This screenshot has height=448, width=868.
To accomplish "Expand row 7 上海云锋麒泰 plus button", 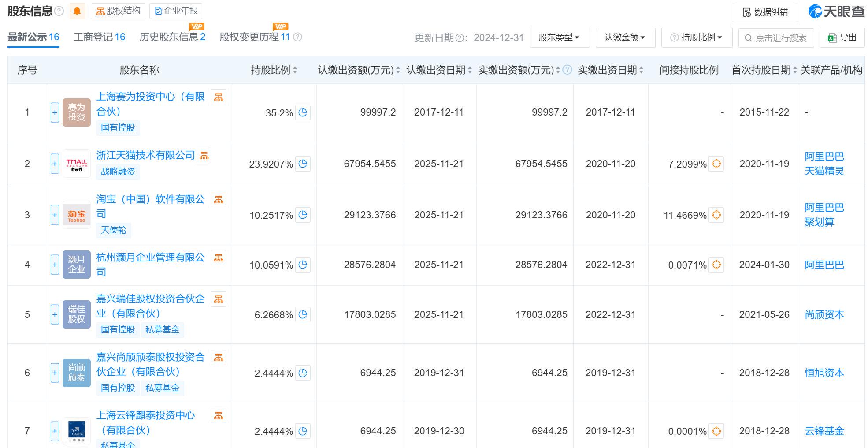I will click(55, 431).
